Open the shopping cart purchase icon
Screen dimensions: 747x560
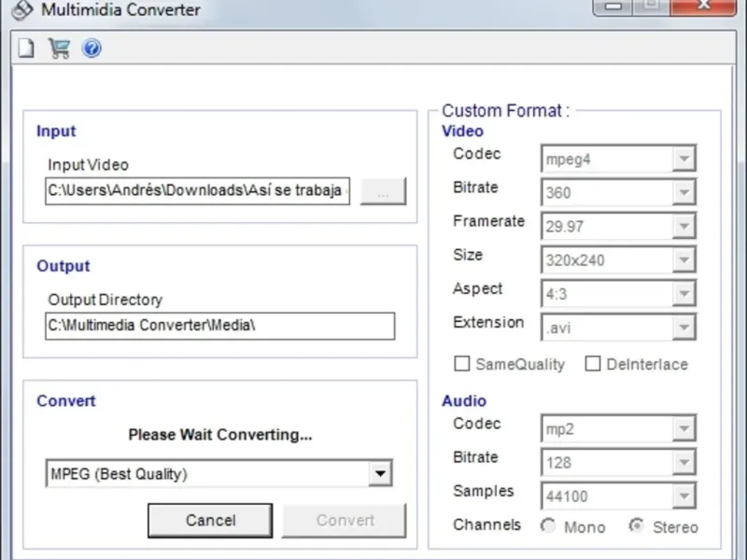tap(59, 49)
